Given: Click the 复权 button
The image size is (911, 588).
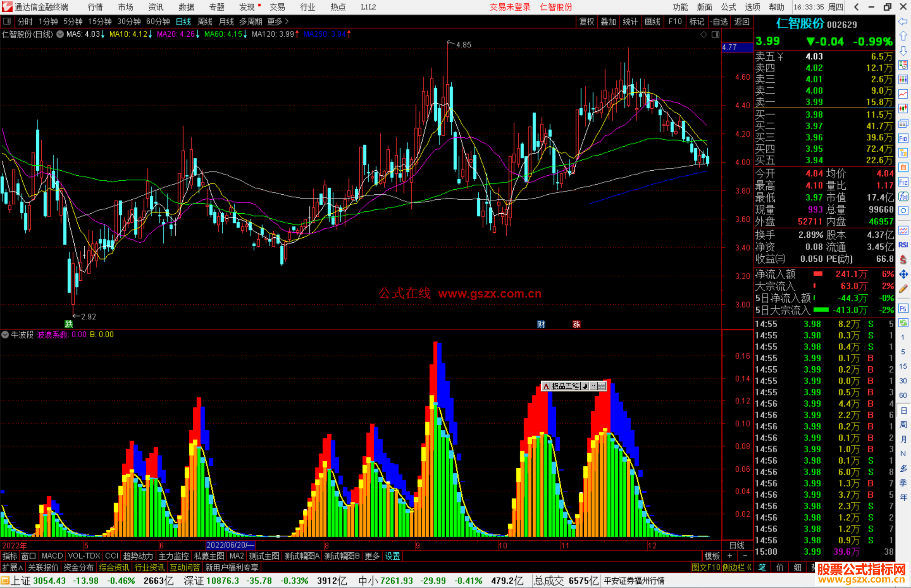Looking at the screenshot, I should pyautogui.click(x=586, y=21).
